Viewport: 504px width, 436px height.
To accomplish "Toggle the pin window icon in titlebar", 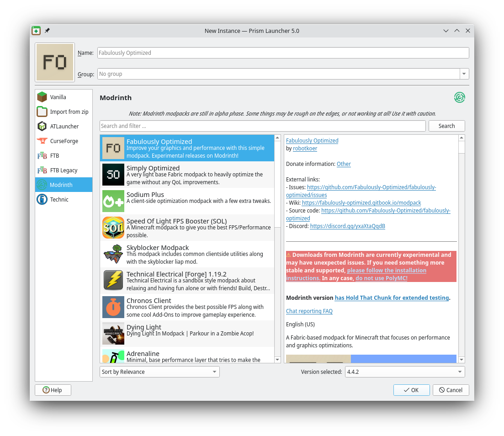I will (x=47, y=31).
